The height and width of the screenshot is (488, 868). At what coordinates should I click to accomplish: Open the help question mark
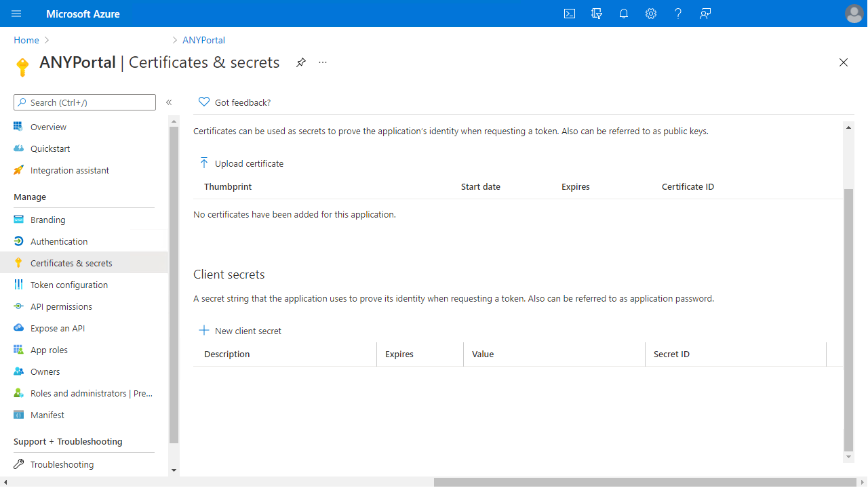pyautogui.click(x=678, y=14)
